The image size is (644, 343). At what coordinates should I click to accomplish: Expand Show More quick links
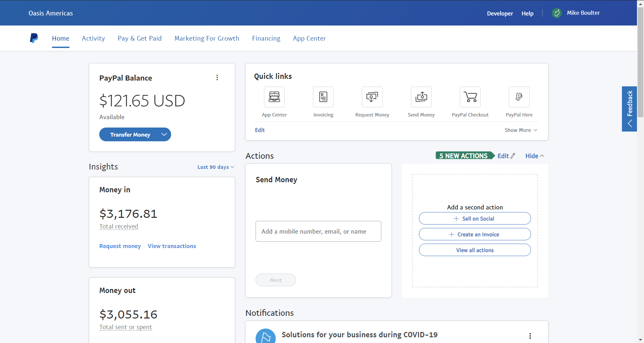click(x=521, y=130)
